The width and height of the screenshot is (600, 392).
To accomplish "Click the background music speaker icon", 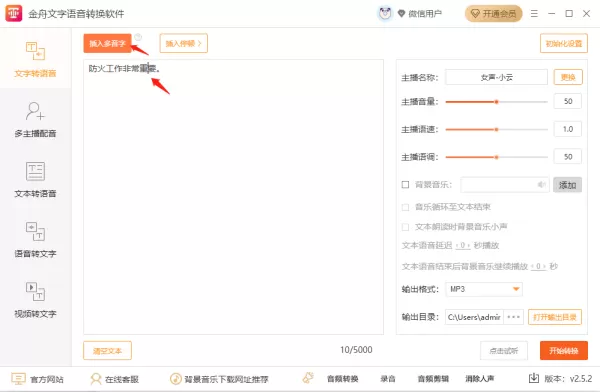I will [x=541, y=185].
